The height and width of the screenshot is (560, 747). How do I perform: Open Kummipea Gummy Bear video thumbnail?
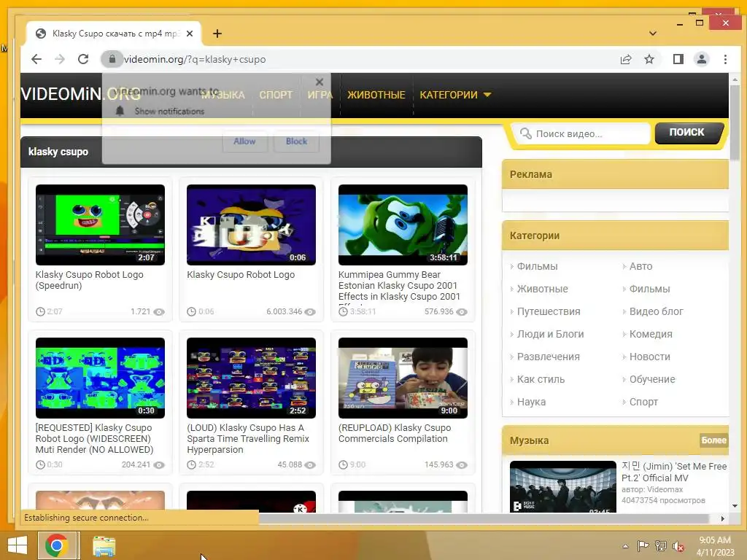pyautogui.click(x=403, y=225)
